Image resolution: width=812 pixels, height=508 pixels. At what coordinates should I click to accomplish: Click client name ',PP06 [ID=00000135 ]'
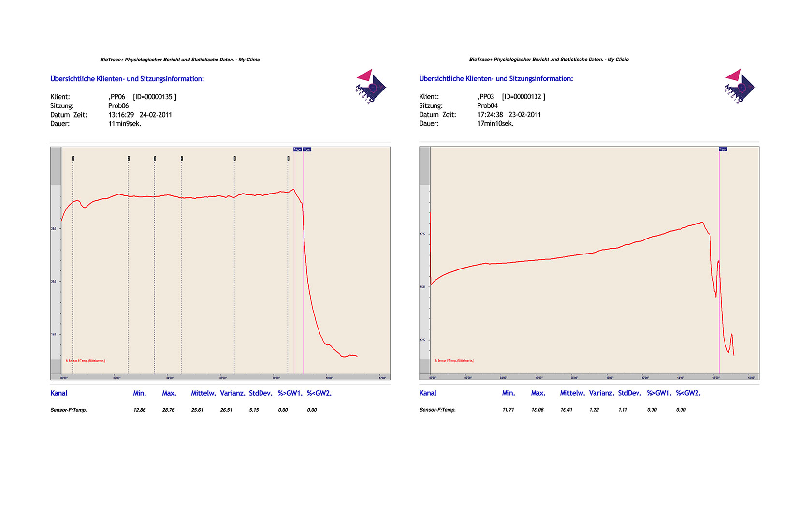[143, 97]
